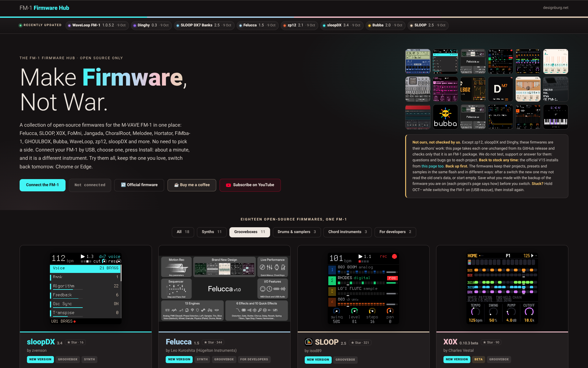Click the FOR DEVELOPERS tag on the Felucca card
This screenshot has width=588, height=368.
(x=254, y=359)
